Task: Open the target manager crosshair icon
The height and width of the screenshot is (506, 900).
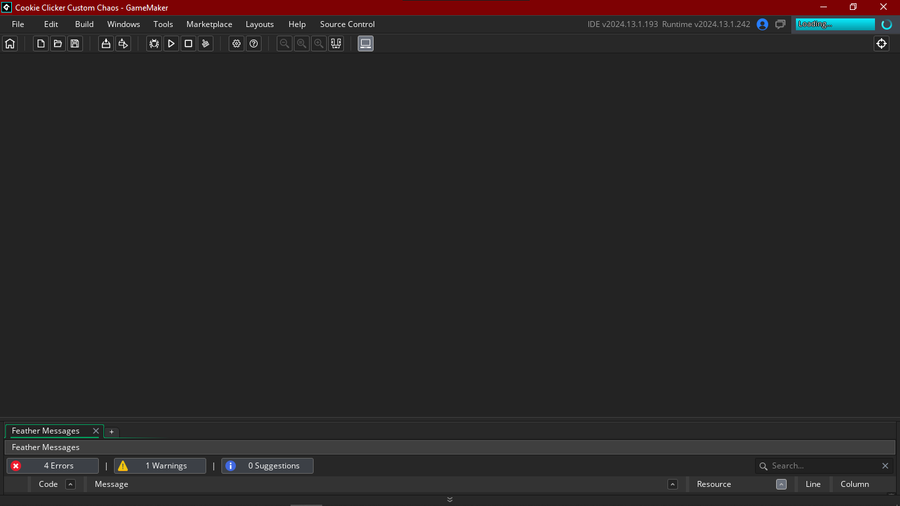Action: pos(882,44)
